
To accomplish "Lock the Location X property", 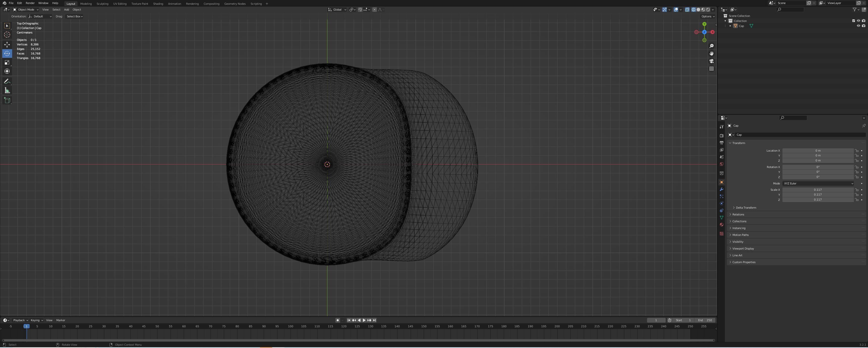I will point(857,151).
